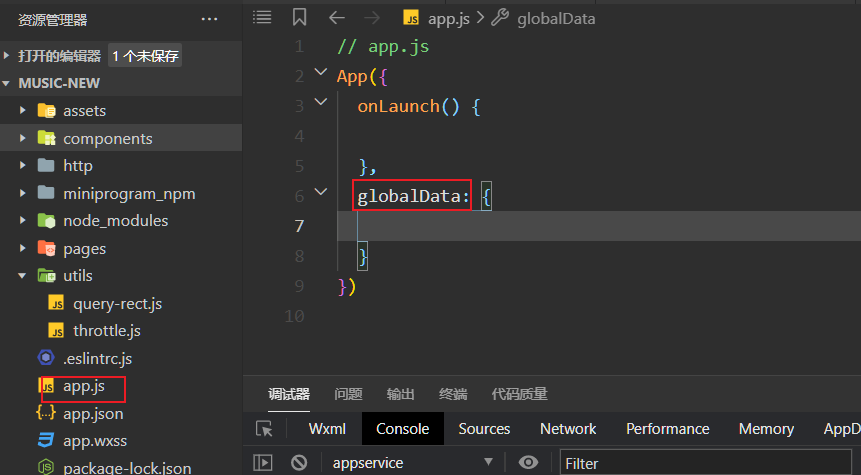861x475 pixels.
Task: Fold the globalData object block
Action: (x=320, y=192)
